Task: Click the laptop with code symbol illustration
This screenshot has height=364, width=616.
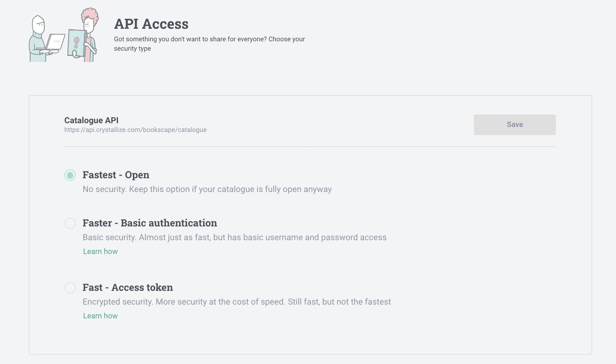Action: [56, 42]
